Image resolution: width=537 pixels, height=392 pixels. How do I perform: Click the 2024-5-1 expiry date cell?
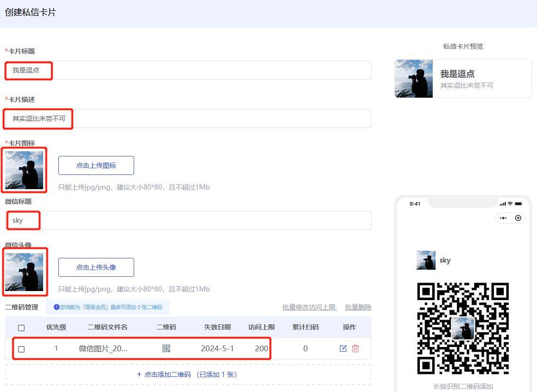pos(217,348)
